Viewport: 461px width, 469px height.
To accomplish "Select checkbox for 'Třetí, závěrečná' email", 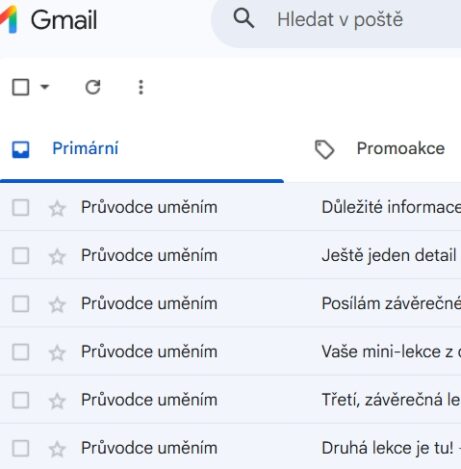I will point(21,400).
